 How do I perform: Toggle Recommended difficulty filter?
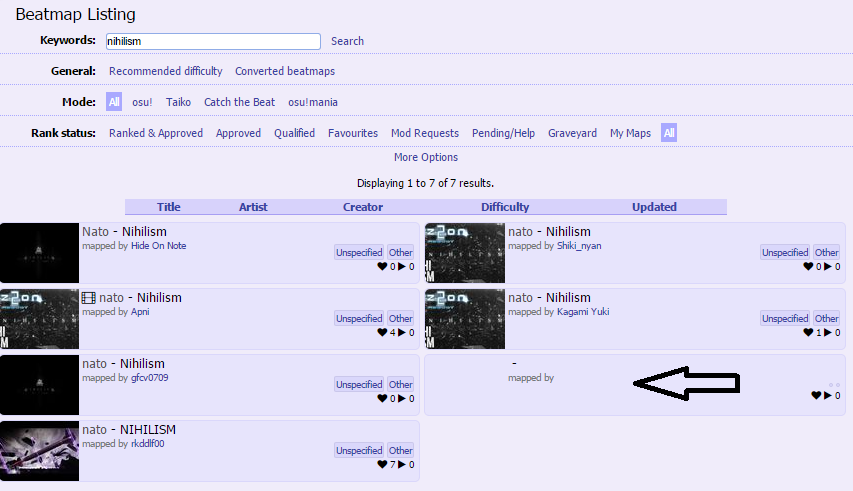pyautogui.click(x=165, y=71)
